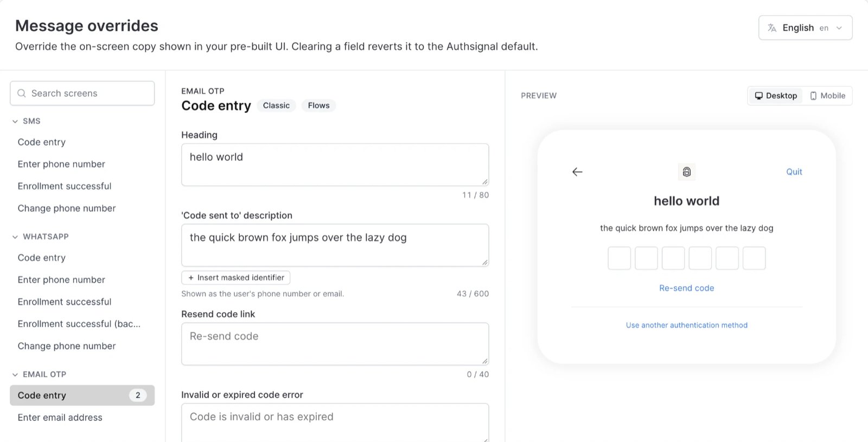Click Insert masked identifier button

pyautogui.click(x=236, y=277)
